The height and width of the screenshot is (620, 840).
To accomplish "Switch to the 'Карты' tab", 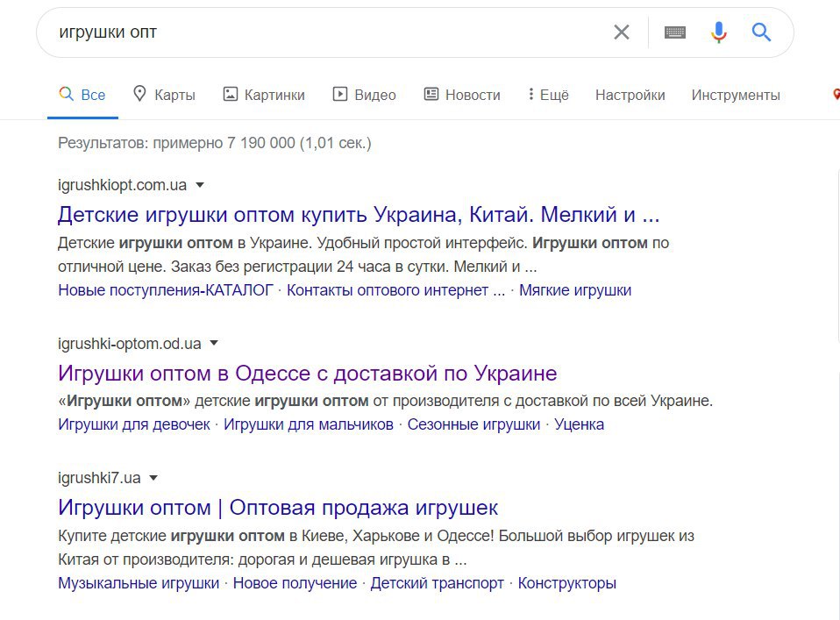I will point(165,95).
